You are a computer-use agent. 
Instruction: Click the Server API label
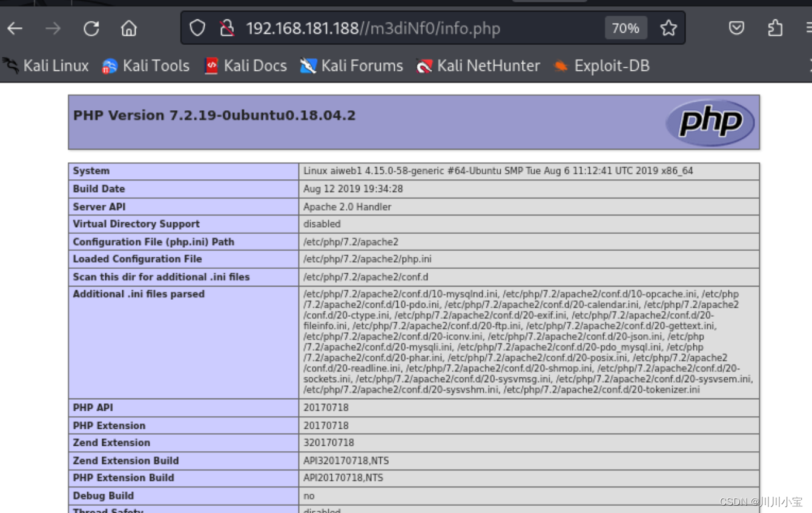[x=99, y=207]
